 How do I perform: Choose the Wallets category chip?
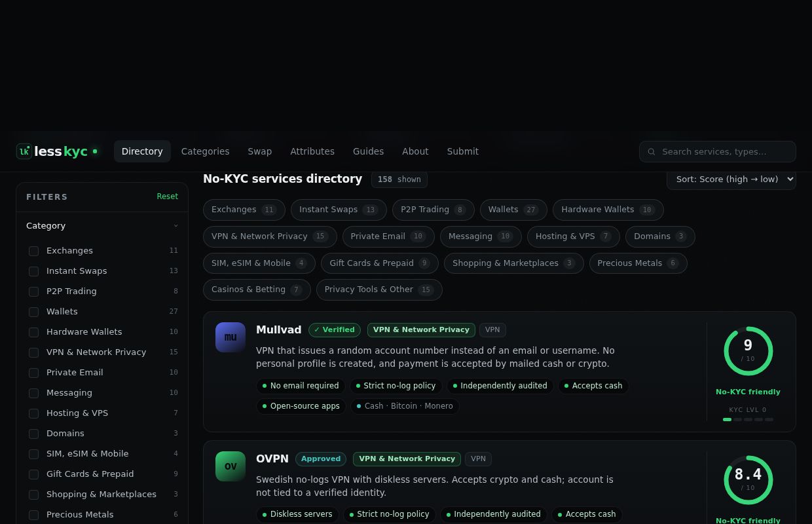513,210
